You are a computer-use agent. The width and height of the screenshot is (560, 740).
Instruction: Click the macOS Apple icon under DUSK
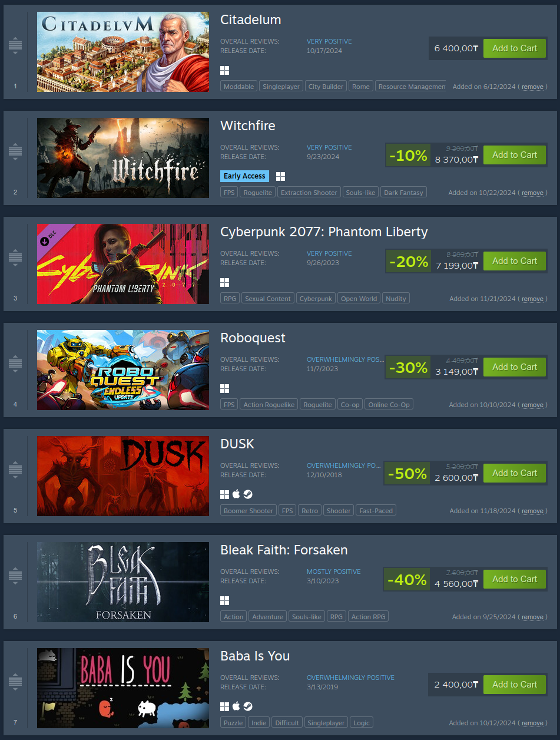(236, 494)
